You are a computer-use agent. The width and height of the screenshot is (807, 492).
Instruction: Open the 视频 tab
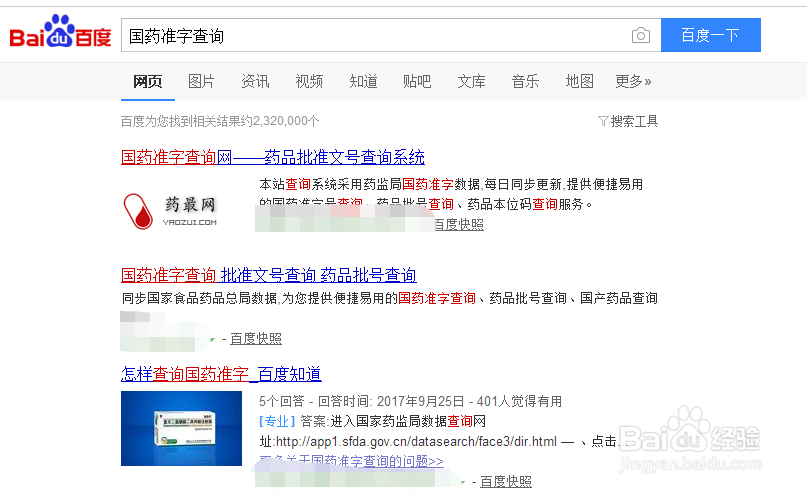coord(309,81)
